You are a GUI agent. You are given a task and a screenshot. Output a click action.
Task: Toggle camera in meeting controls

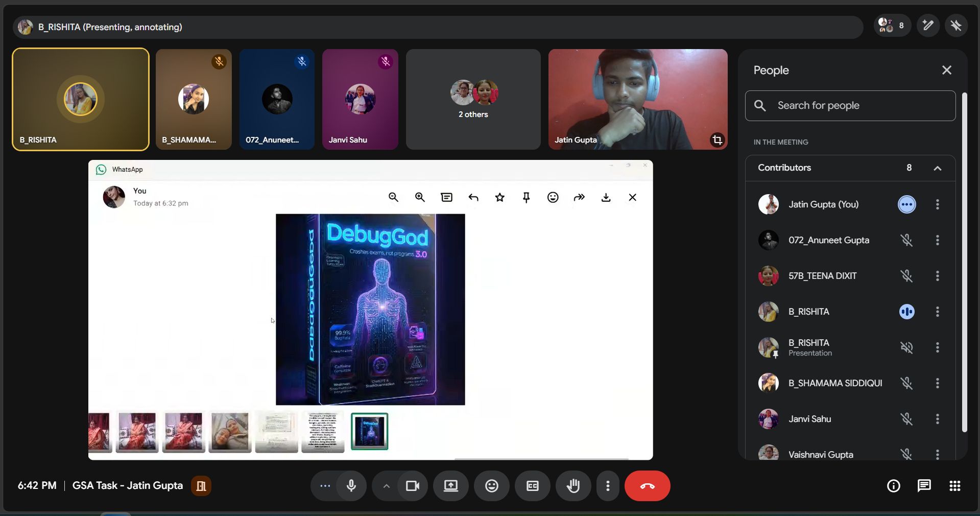pyautogui.click(x=413, y=486)
